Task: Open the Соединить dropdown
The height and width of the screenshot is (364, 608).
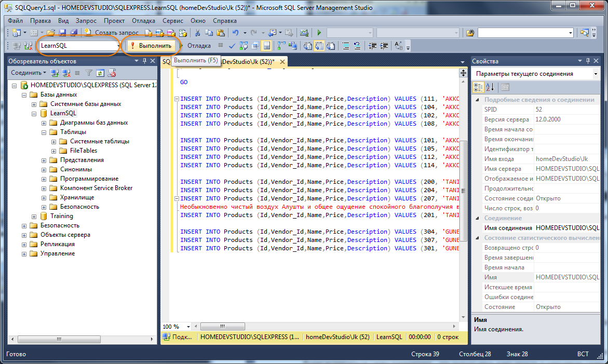Action: (28, 73)
